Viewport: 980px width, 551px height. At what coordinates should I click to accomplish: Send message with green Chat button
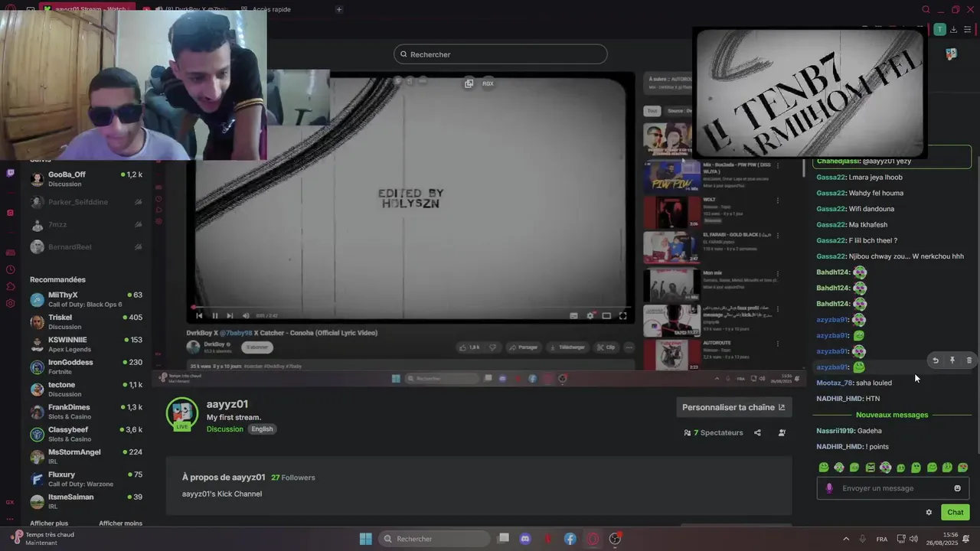click(955, 513)
